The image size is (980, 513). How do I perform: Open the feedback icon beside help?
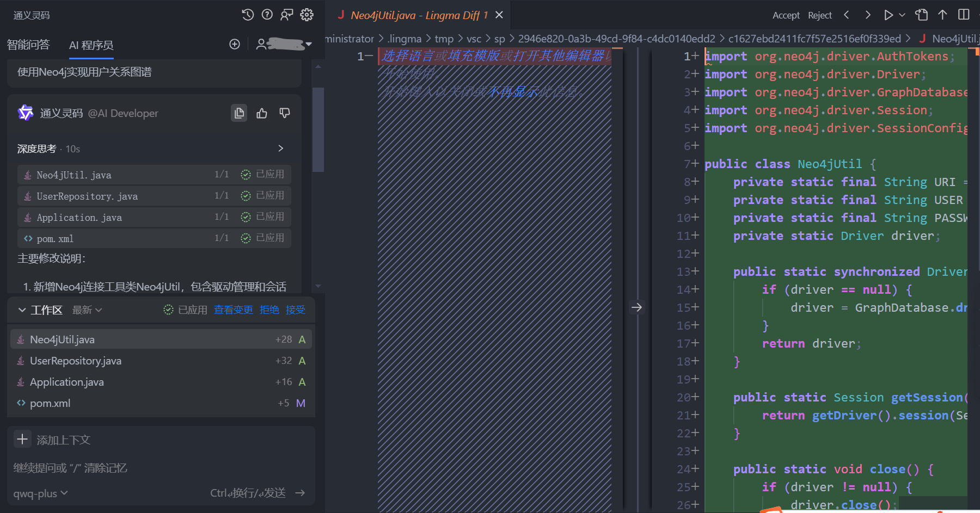tap(287, 15)
